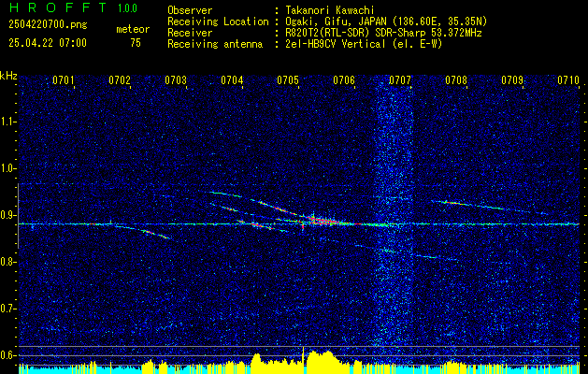
Task: Click the meteor count 75
Action: 136,43
